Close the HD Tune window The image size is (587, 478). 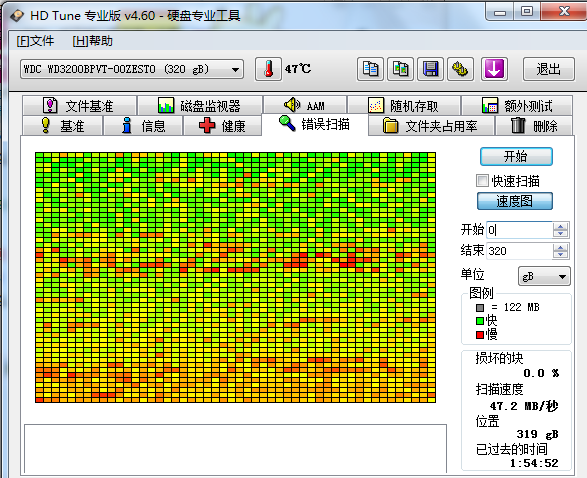(x=564, y=12)
